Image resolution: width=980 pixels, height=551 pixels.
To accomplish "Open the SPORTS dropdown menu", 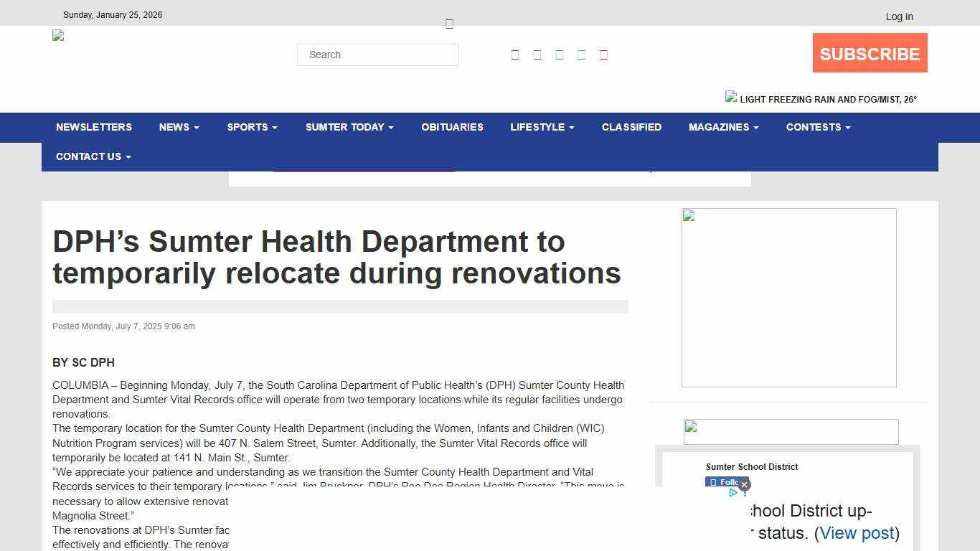I will (x=252, y=127).
